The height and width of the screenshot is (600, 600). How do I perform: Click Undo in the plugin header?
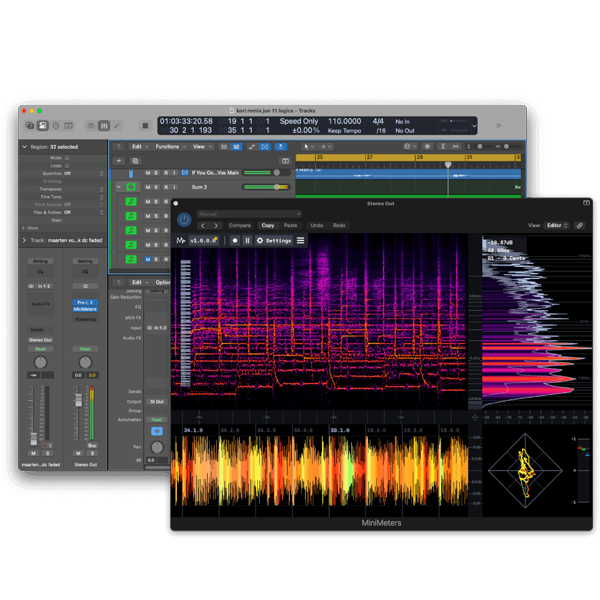coord(317,225)
